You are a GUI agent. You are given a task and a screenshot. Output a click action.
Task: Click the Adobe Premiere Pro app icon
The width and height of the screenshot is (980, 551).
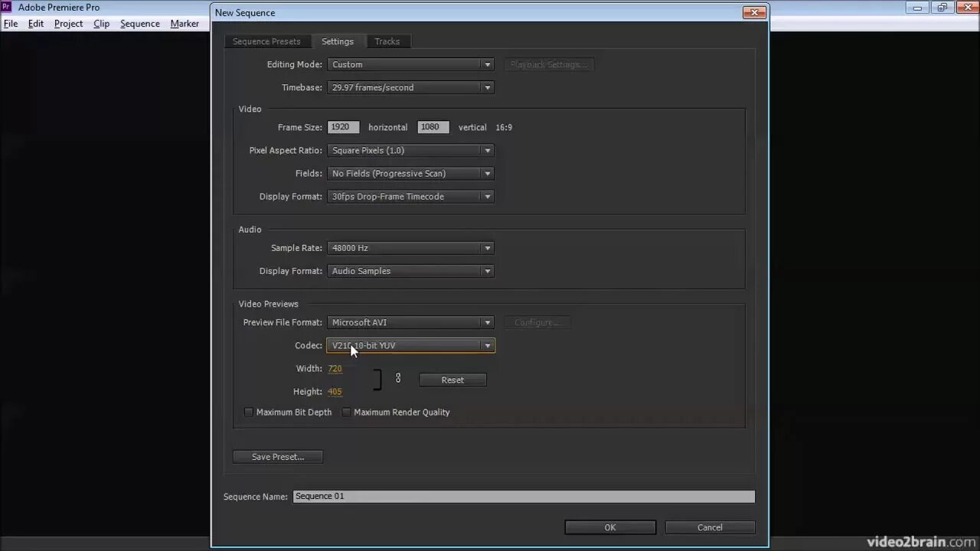click(8, 8)
